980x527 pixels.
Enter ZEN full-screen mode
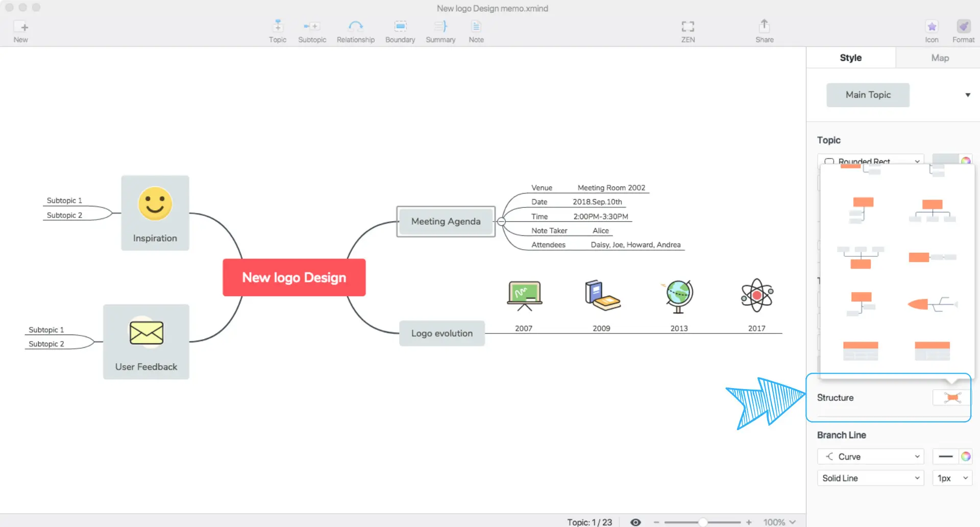click(x=688, y=32)
